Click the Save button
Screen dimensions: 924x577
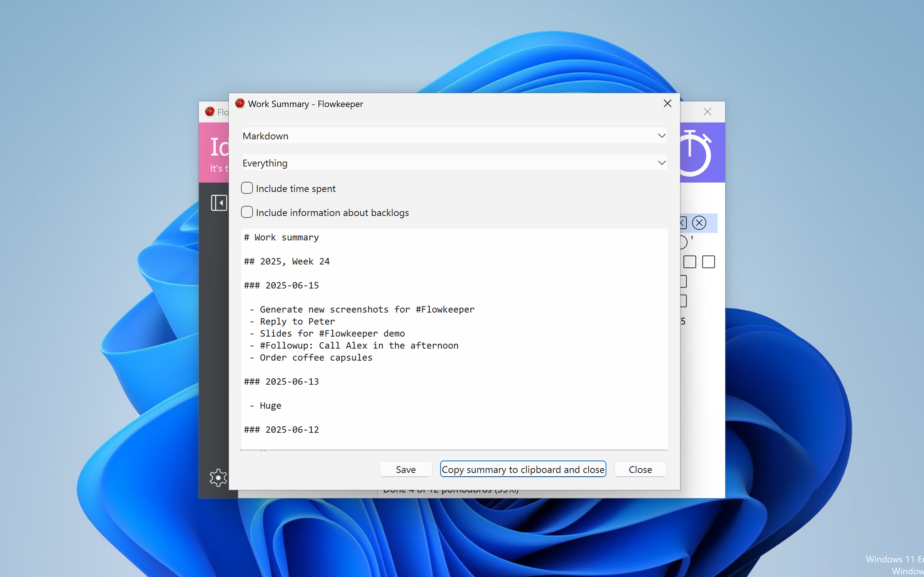[x=406, y=470]
